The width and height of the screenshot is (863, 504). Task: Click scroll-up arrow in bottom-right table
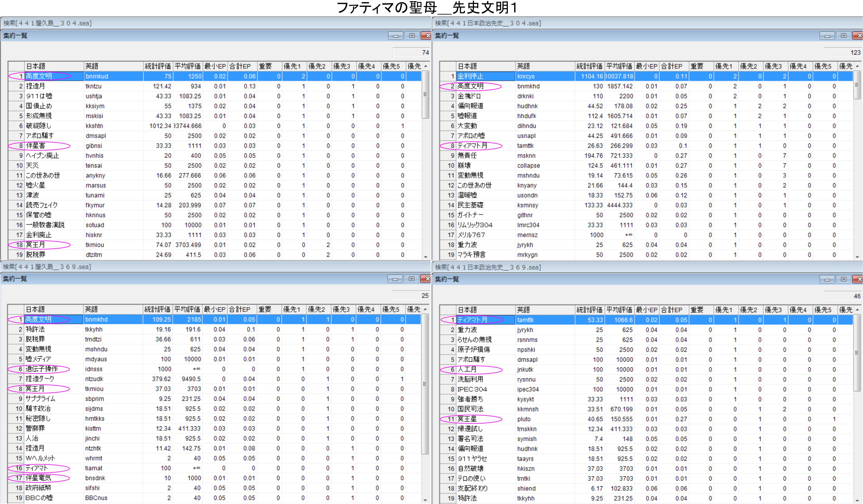click(x=857, y=310)
